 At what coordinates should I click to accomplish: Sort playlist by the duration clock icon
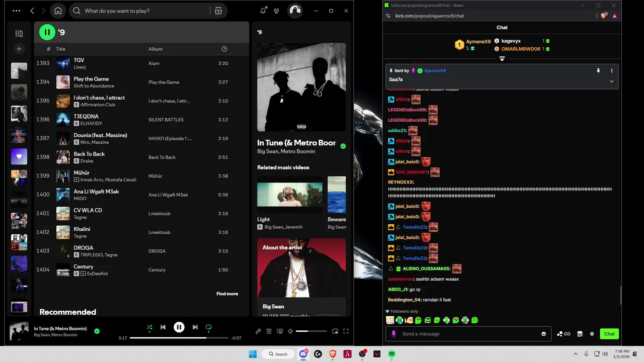click(x=224, y=49)
